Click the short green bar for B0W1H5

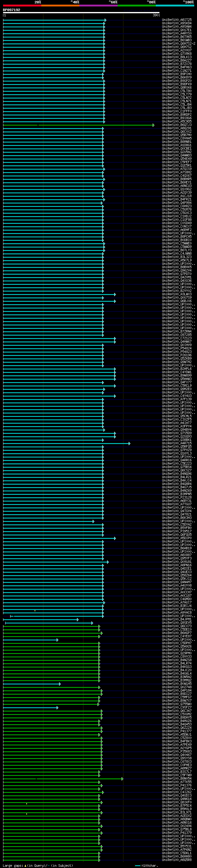coord(32,684)
